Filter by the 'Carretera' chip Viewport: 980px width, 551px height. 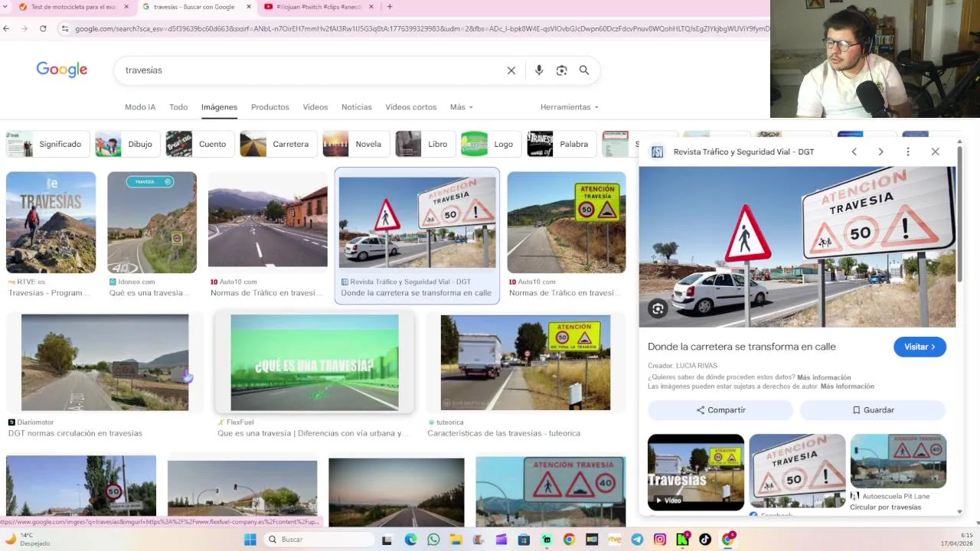277,144
